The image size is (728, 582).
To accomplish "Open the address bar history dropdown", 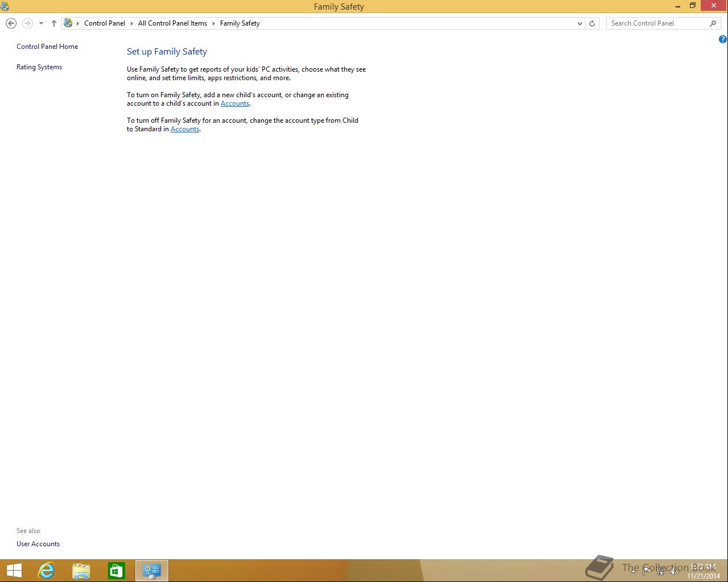I will (580, 23).
